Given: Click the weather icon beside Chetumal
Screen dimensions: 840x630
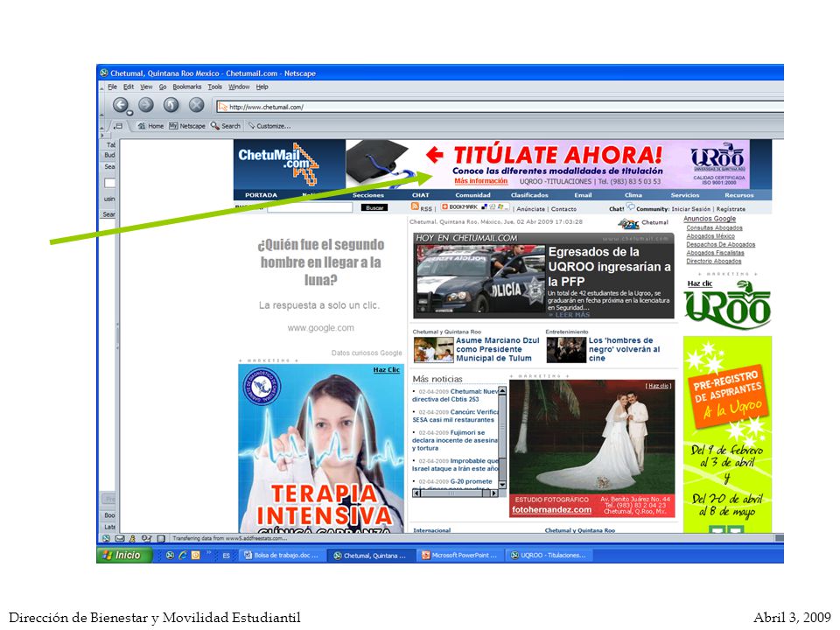Looking at the screenshot, I should click(x=628, y=223).
